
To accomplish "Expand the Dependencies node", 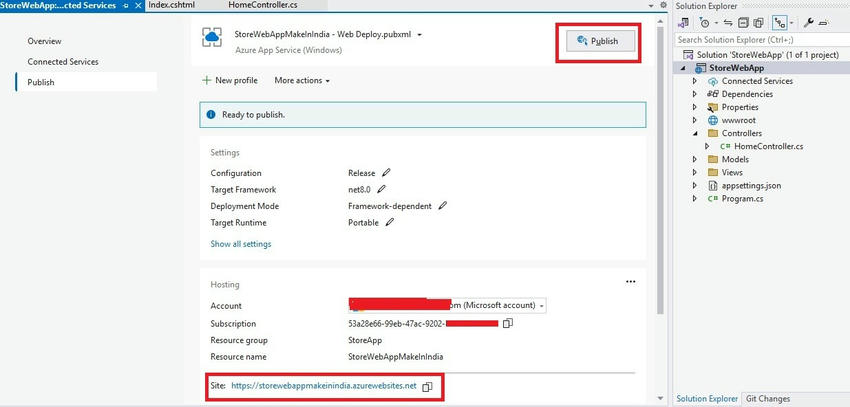I will [x=695, y=94].
